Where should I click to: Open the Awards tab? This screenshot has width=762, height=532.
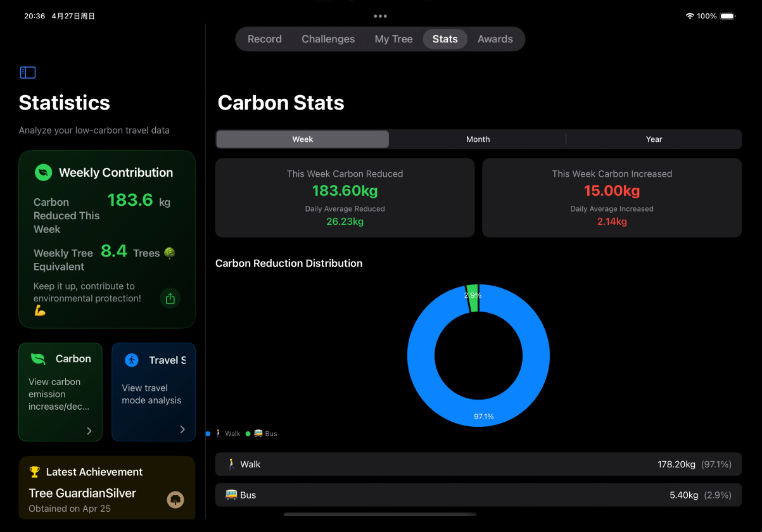(x=495, y=39)
